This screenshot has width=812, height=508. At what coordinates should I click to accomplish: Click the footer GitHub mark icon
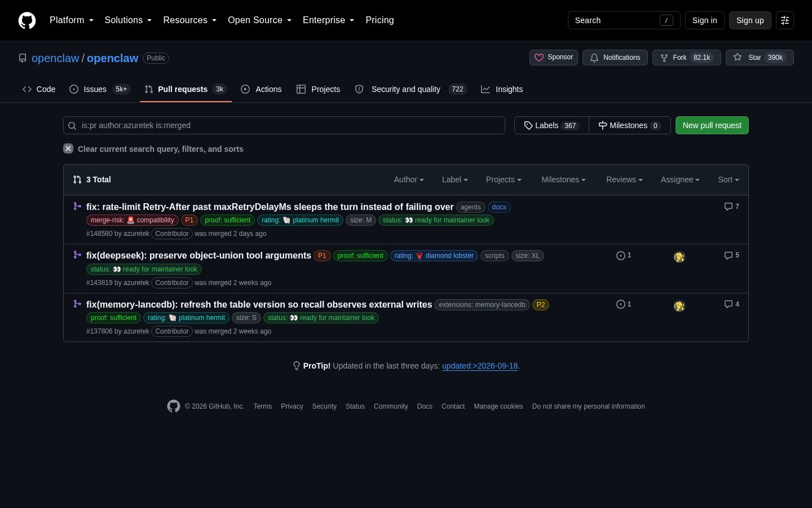(x=174, y=406)
